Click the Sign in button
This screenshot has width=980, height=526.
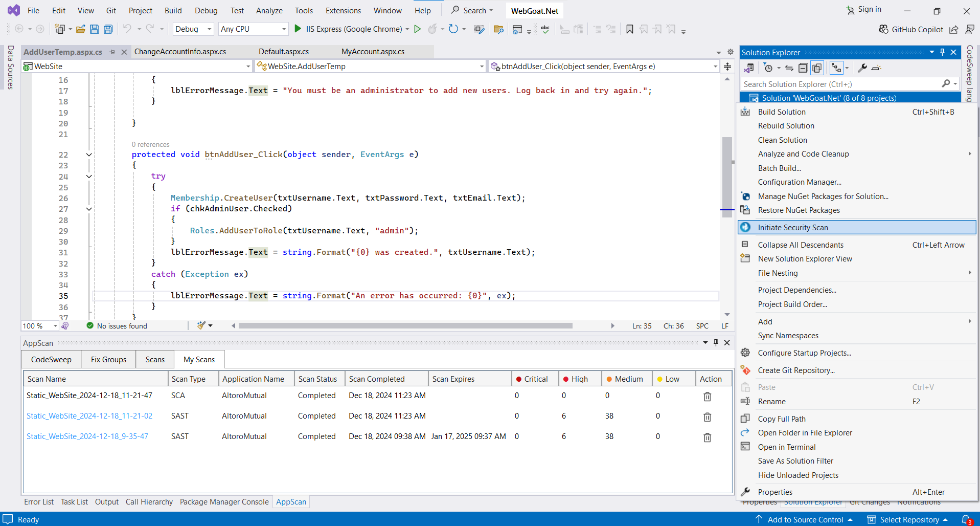tap(863, 9)
